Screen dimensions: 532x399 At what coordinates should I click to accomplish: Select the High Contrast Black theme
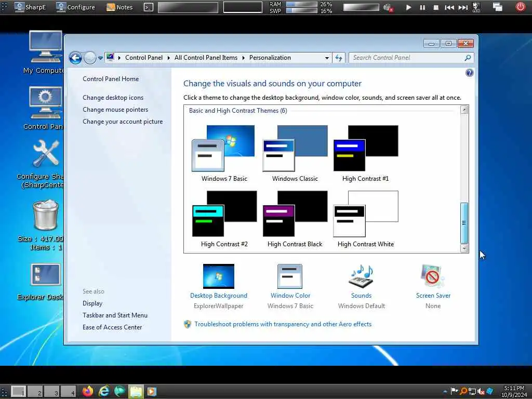click(x=295, y=219)
